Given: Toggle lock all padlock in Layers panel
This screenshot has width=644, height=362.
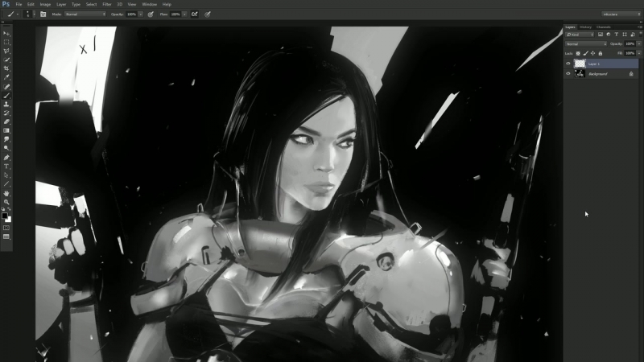Looking at the screenshot, I should 600,53.
